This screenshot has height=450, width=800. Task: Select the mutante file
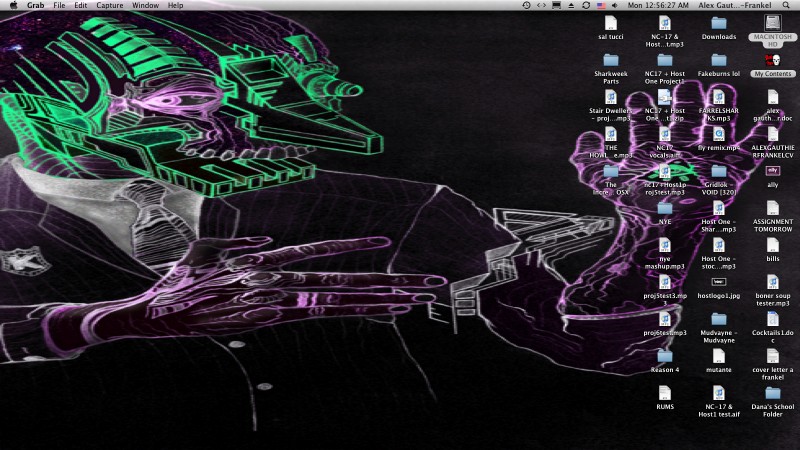pyautogui.click(x=719, y=356)
